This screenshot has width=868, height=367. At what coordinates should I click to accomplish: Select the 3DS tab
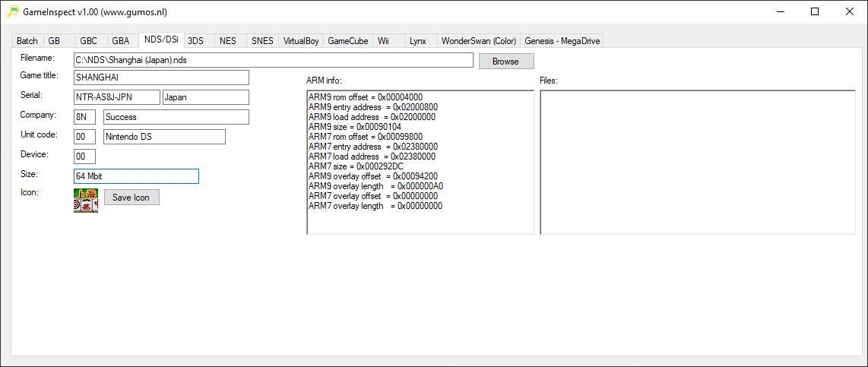[195, 41]
